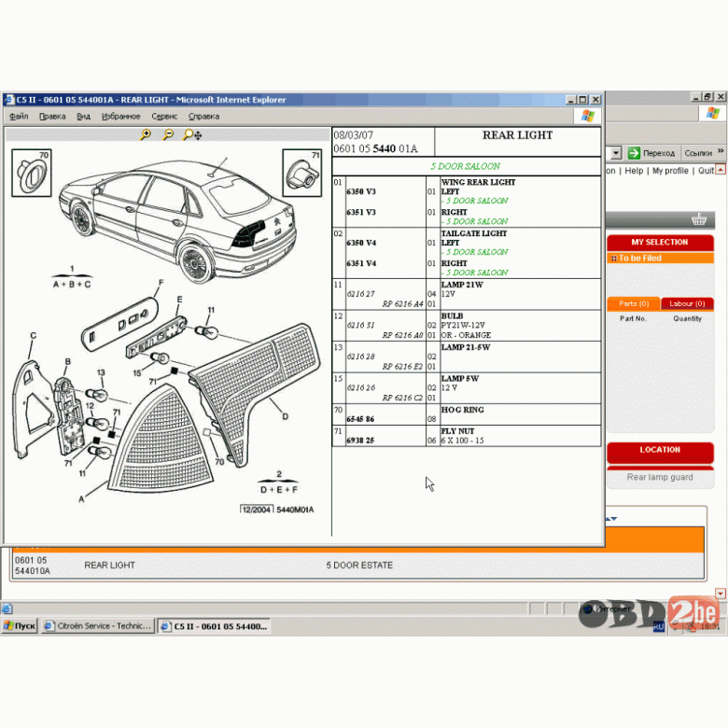The height and width of the screenshot is (728, 728).
Task: Click part number 6216 26
Action: 361,387
